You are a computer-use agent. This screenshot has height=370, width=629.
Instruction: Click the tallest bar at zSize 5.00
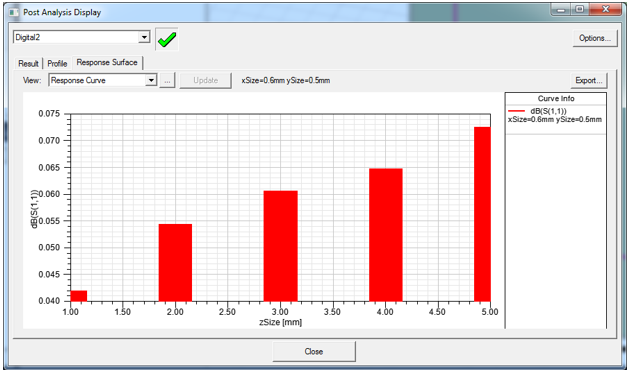482,214
